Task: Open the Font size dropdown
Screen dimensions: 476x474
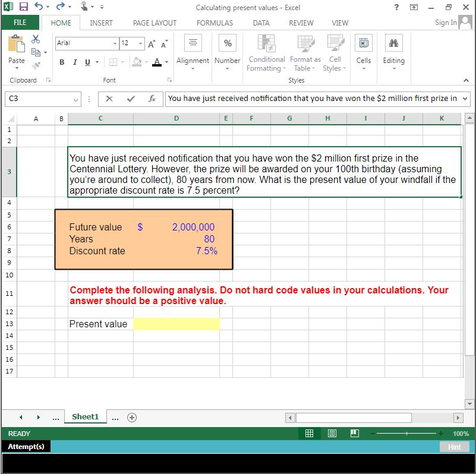Action: 140,43
